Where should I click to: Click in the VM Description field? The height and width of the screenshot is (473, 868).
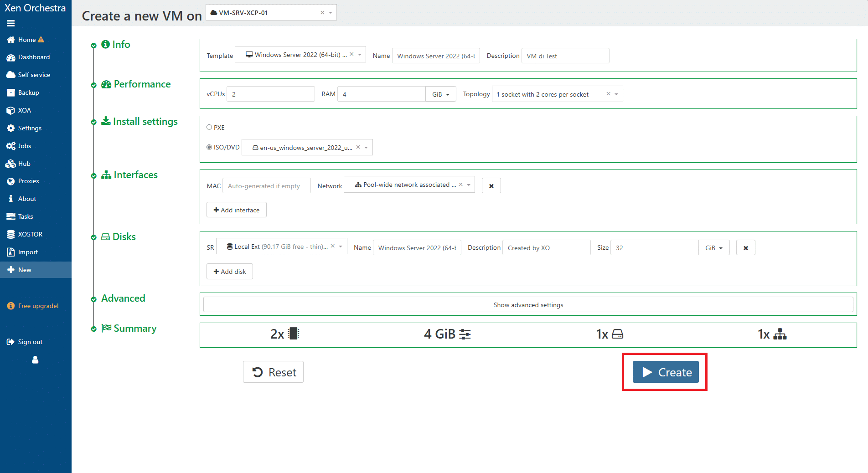pyautogui.click(x=565, y=56)
